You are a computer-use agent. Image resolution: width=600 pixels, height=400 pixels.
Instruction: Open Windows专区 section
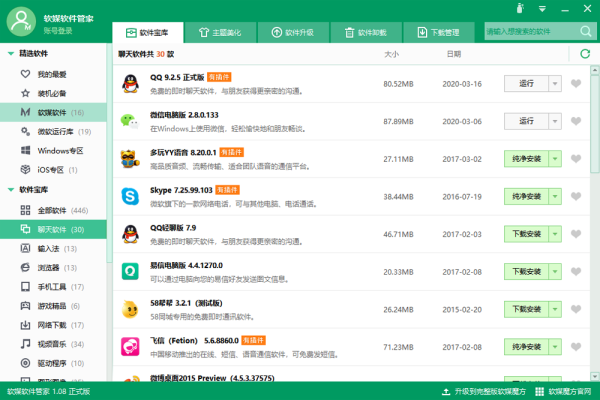[x=52, y=150]
